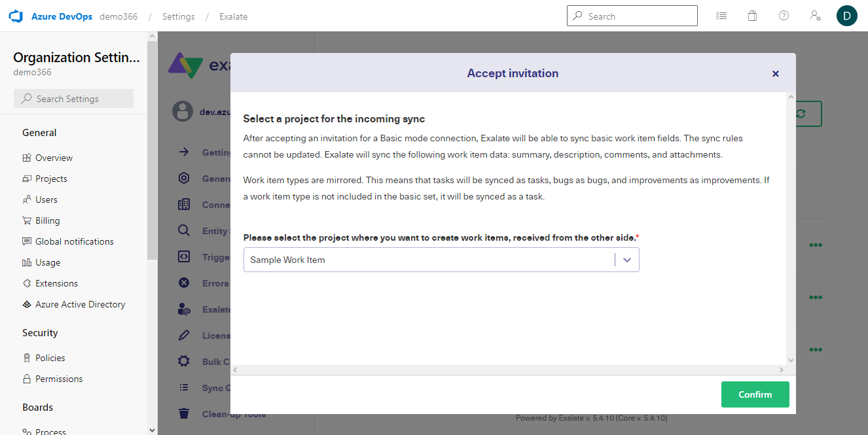Open Overview in organization settings
868x435 pixels.
54,158
